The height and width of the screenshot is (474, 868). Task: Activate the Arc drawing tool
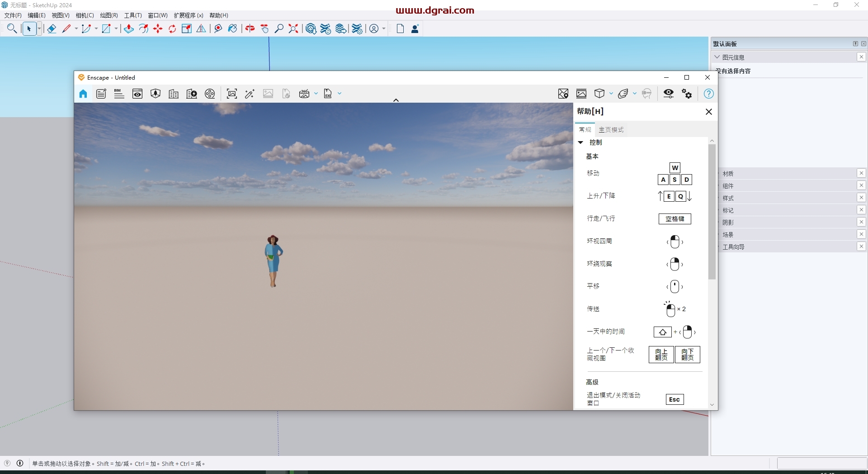86,29
